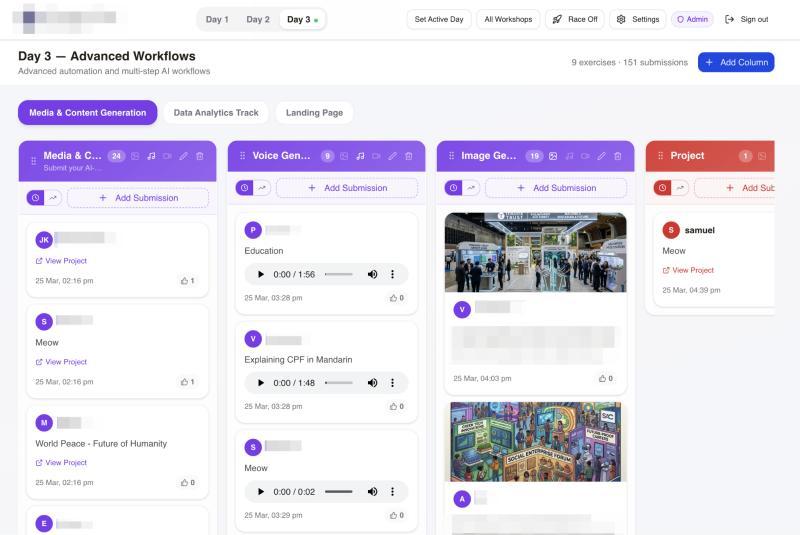Grab the Voice Gen... column drag handle
The image size is (800, 535).
(x=243, y=156)
